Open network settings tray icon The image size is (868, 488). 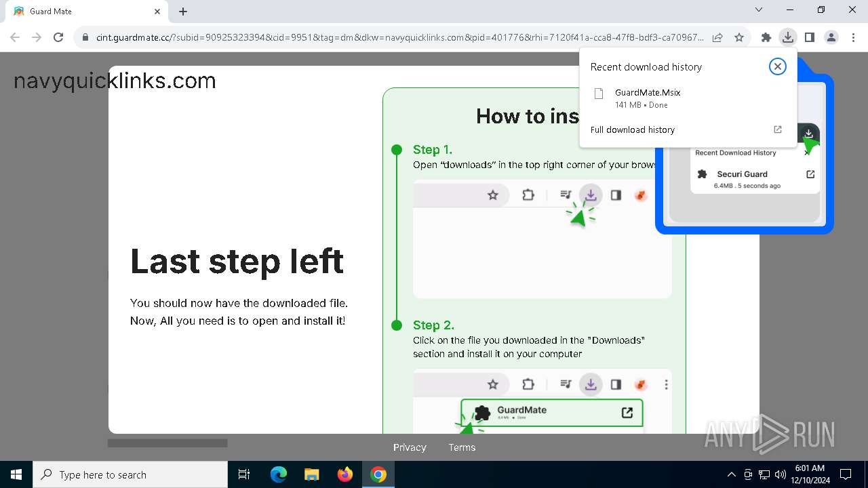pyautogui.click(x=764, y=474)
